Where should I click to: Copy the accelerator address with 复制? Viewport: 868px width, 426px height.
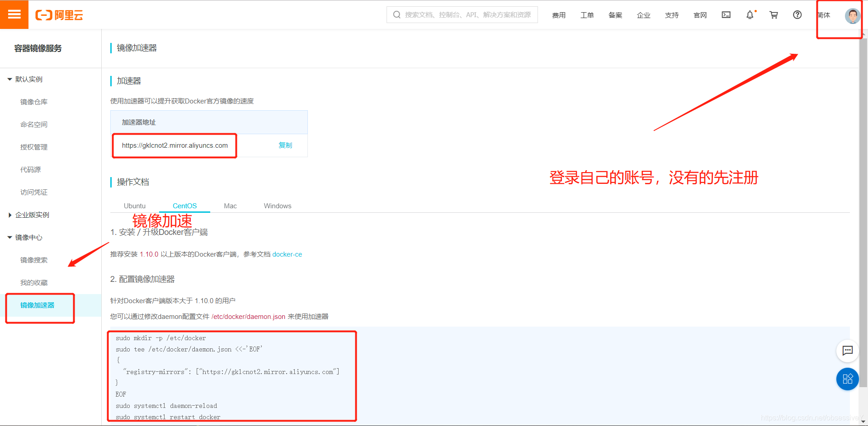coord(285,145)
